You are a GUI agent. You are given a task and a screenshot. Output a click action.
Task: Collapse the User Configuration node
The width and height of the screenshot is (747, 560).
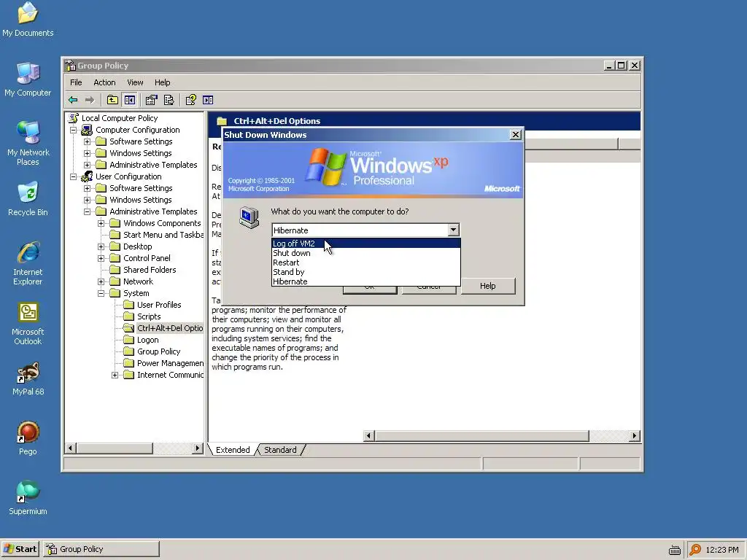73,176
